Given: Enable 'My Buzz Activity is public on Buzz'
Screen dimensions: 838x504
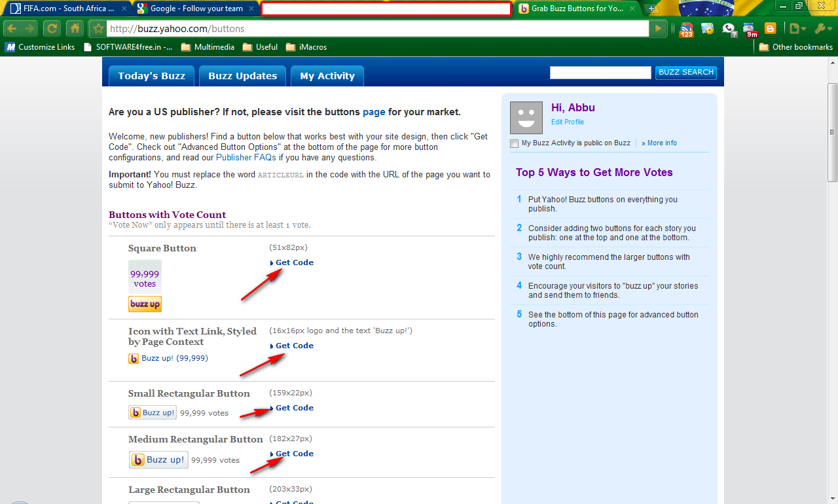Looking at the screenshot, I should click(514, 143).
